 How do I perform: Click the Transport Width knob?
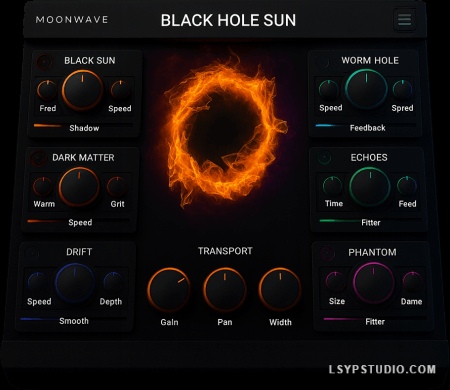[280, 289]
